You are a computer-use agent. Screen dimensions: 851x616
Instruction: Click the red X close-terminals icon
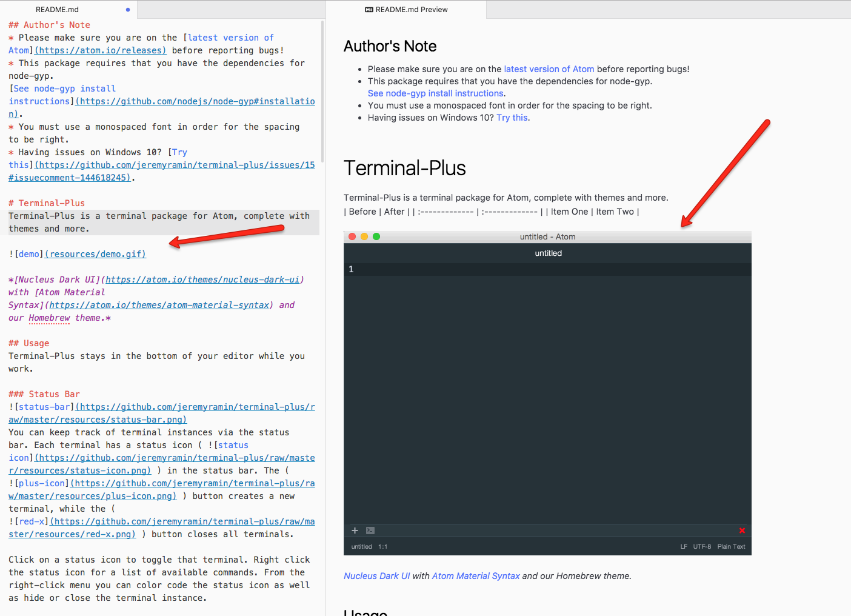tap(742, 531)
